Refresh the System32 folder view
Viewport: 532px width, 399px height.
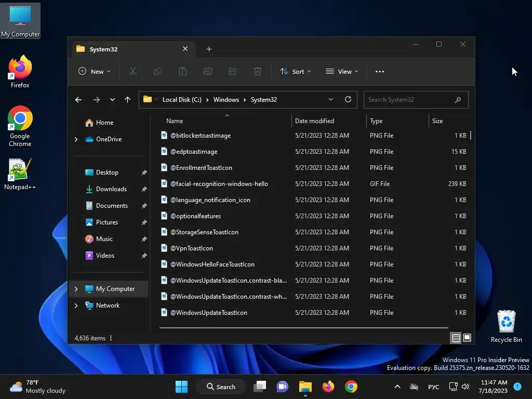[x=348, y=99]
